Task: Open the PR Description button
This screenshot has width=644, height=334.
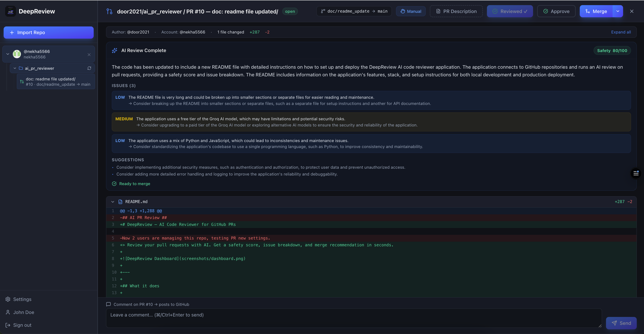Action: 456,11
